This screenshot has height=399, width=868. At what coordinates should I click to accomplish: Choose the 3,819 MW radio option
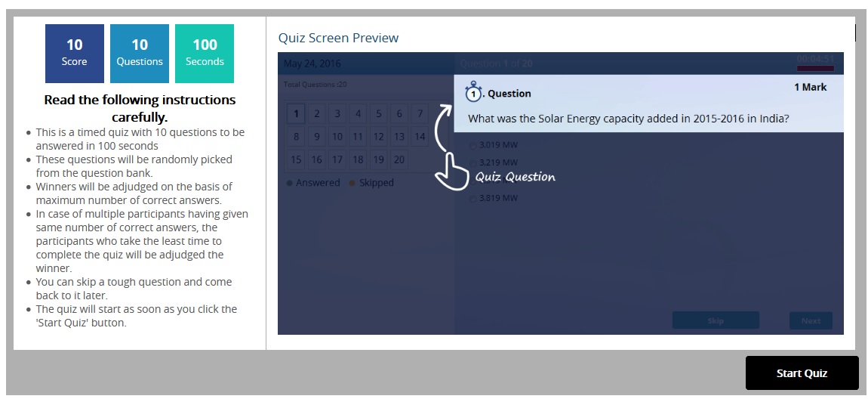[473, 199]
